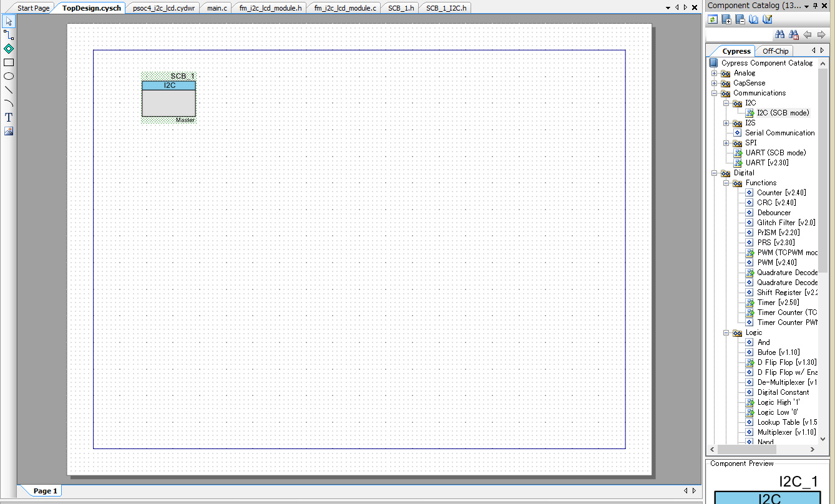Select UART [v2.30] component
This screenshot has width=835, height=504.
pyautogui.click(x=767, y=163)
